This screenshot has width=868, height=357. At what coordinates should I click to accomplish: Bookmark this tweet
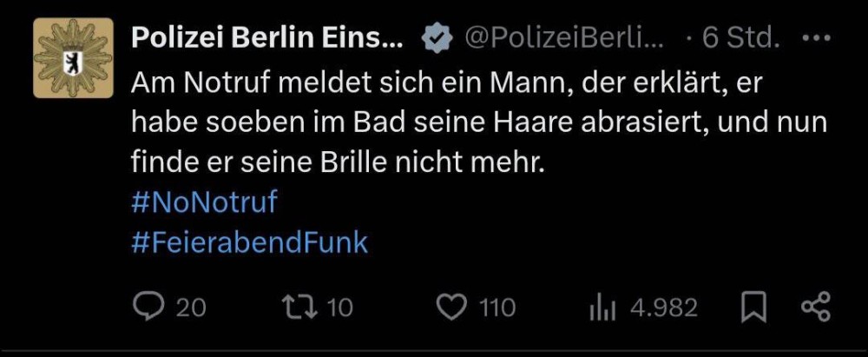754,307
